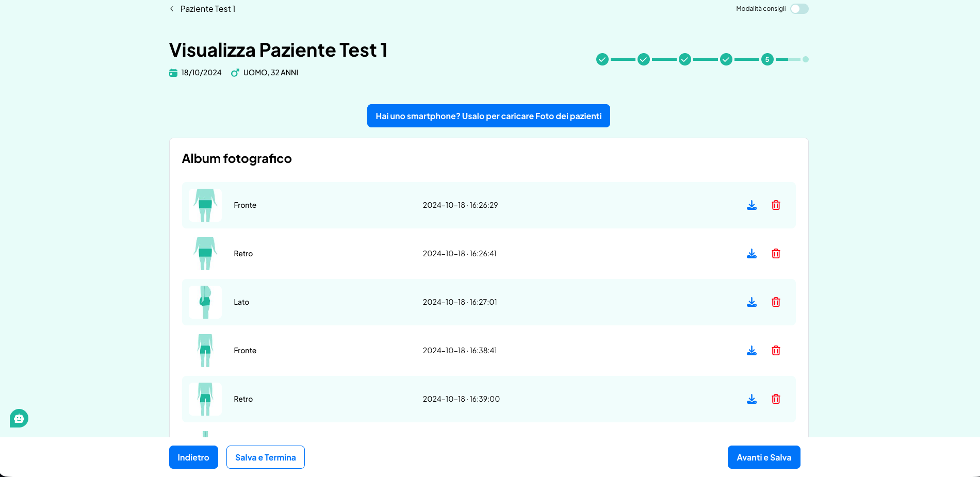The image size is (980, 477).
Task: Open the smartphone photo upload banner
Action: tap(488, 116)
